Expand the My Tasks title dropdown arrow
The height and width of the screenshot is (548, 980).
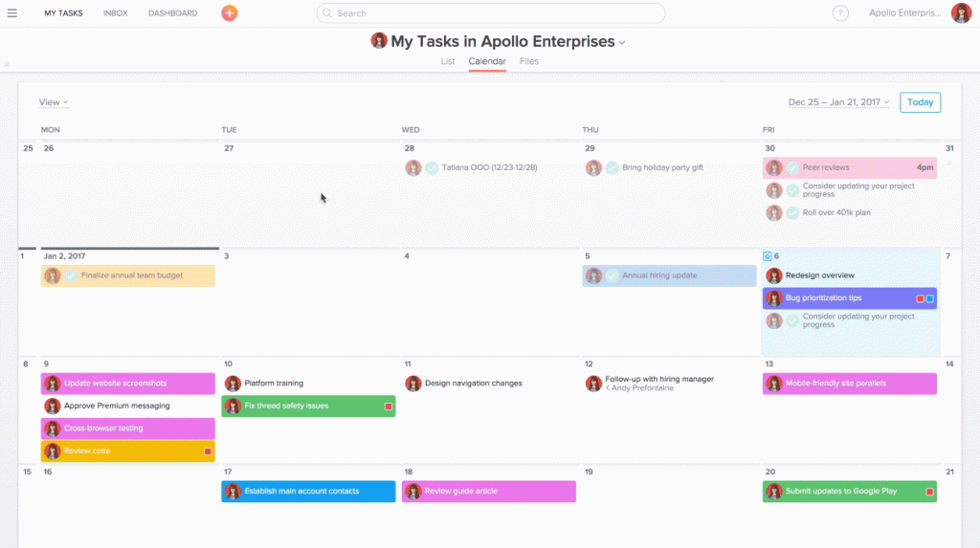coord(622,42)
